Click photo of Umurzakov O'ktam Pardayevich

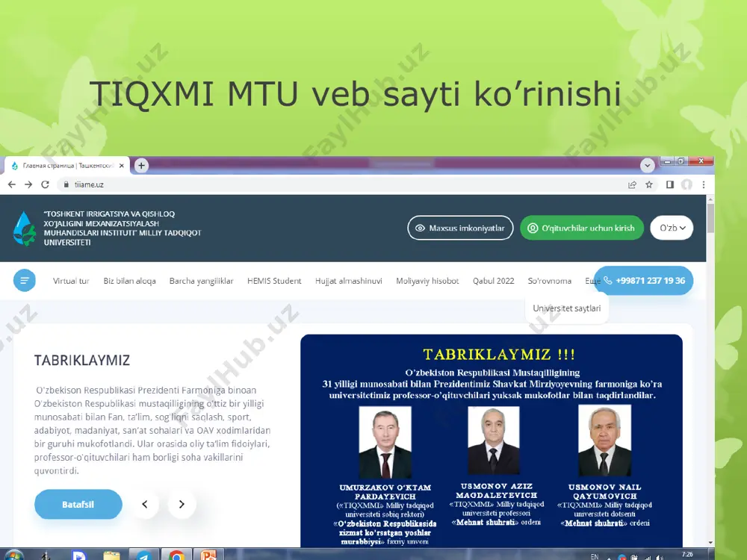coord(385,442)
